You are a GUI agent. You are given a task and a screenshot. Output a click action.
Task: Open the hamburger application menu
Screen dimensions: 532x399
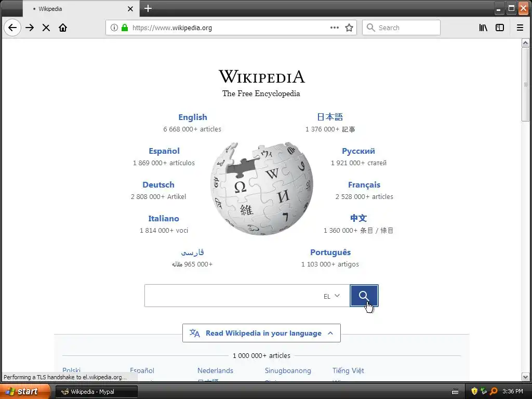520,28
